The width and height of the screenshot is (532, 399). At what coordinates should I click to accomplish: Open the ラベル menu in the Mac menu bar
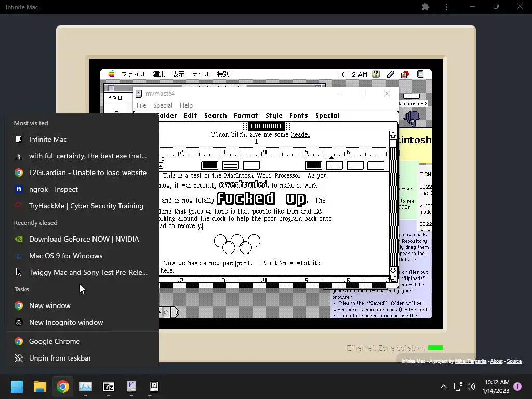201,74
